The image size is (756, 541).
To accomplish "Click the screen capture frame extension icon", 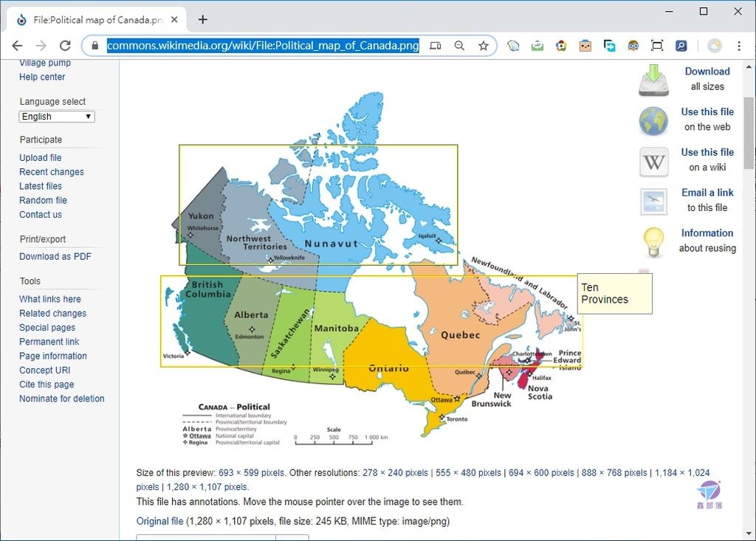I will click(x=657, y=46).
